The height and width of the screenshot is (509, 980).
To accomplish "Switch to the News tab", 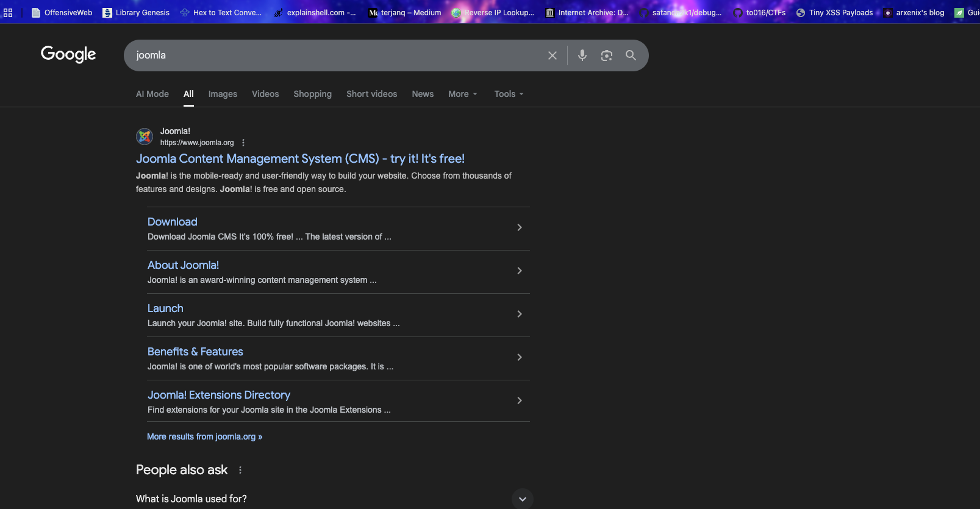I will click(423, 94).
